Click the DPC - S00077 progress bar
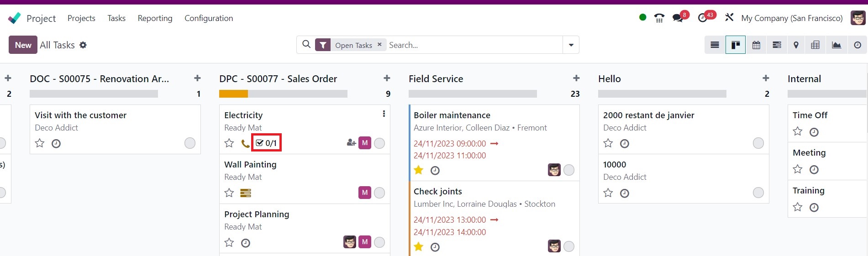 click(x=283, y=94)
